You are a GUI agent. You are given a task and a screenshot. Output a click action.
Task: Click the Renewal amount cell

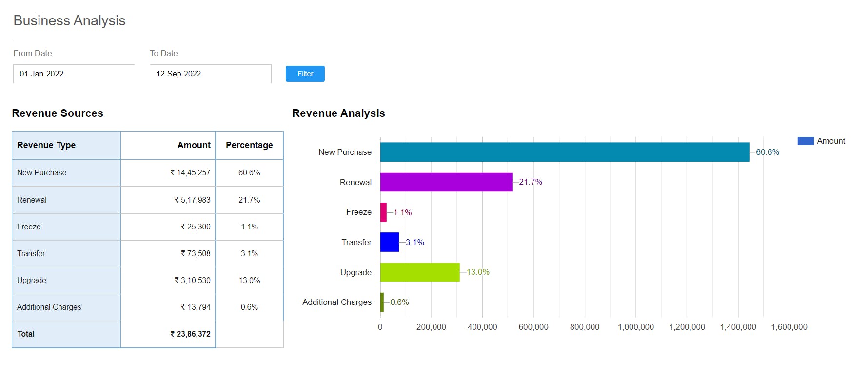(168, 200)
